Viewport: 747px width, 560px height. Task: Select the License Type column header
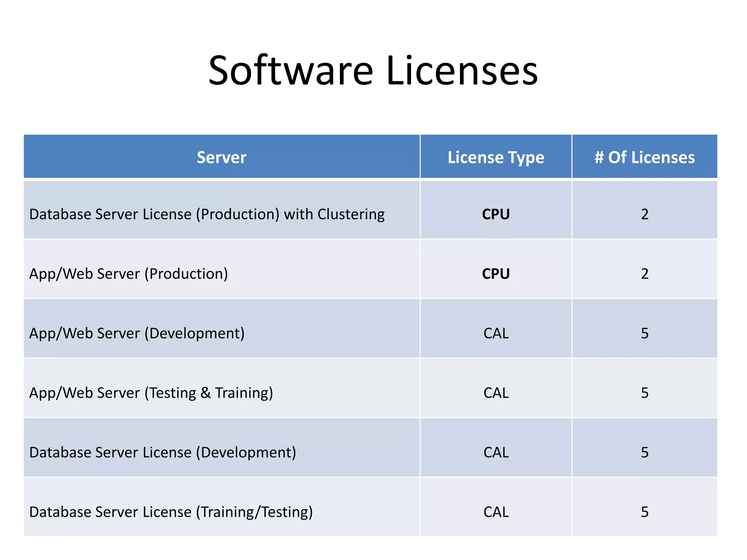[x=496, y=157]
